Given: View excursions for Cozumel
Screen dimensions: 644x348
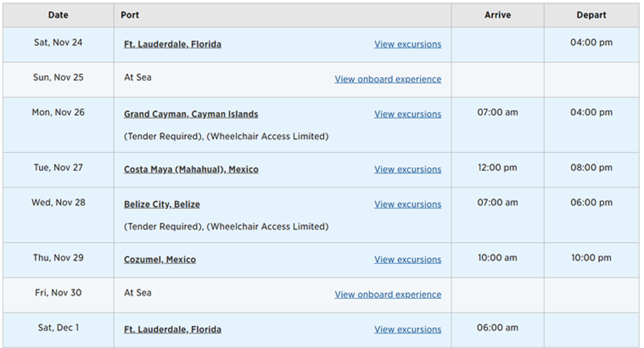Looking at the screenshot, I should click(x=407, y=259).
